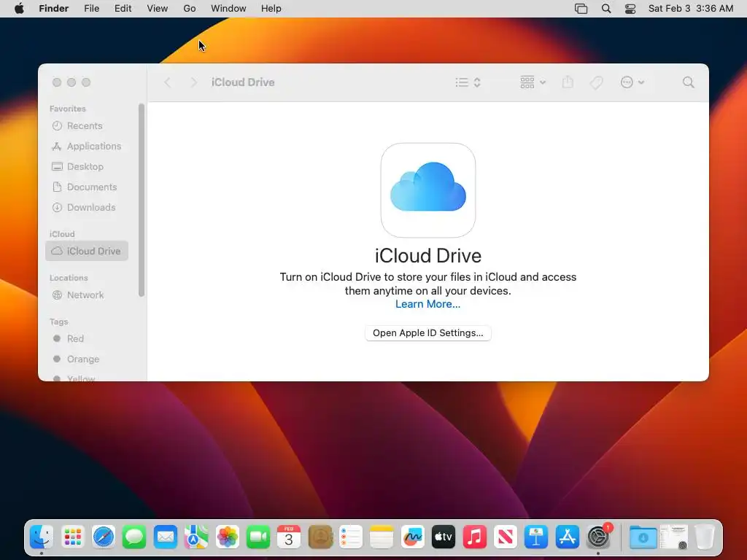The image size is (747, 560).
Task: Open Spotlight search in menu bar
Action: 606,9
